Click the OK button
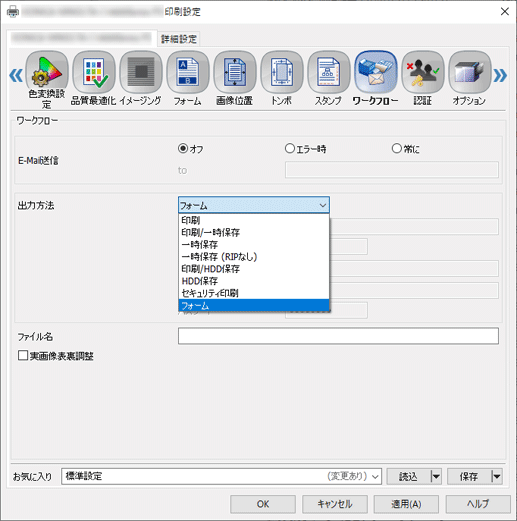This screenshot has height=521, width=517. pos(263,504)
